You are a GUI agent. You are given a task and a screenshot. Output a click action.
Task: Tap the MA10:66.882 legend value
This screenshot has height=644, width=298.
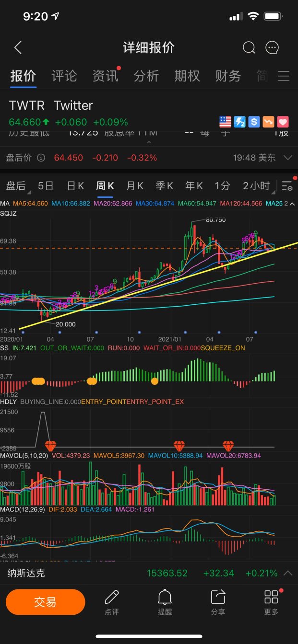tap(71, 204)
